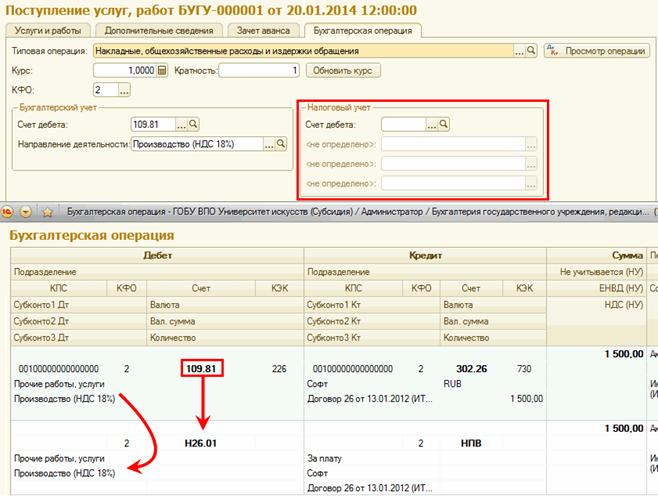
Task: Click magnifier icon next to account 109.81
Action: (x=195, y=125)
